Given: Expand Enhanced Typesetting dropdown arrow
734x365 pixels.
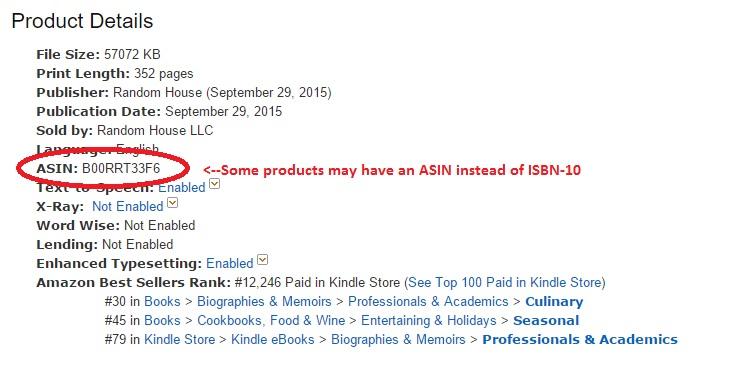Looking at the screenshot, I should point(263,260).
